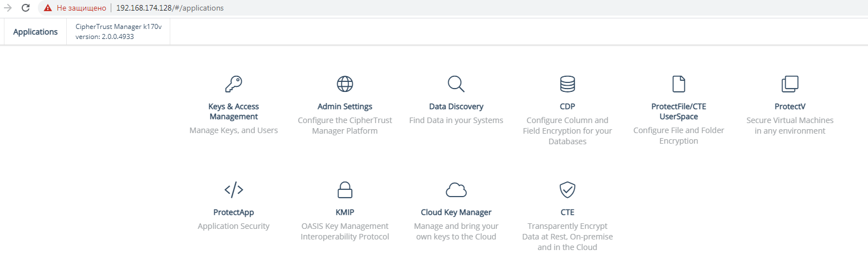Click the Cloud Key Manager cloud icon
This screenshot has height=274, width=868.
coord(456,190)
